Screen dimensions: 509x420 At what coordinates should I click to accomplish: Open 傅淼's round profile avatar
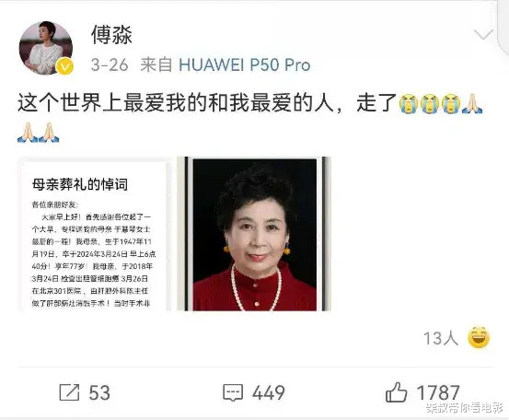pyautogui.click(x=46, y=48)
